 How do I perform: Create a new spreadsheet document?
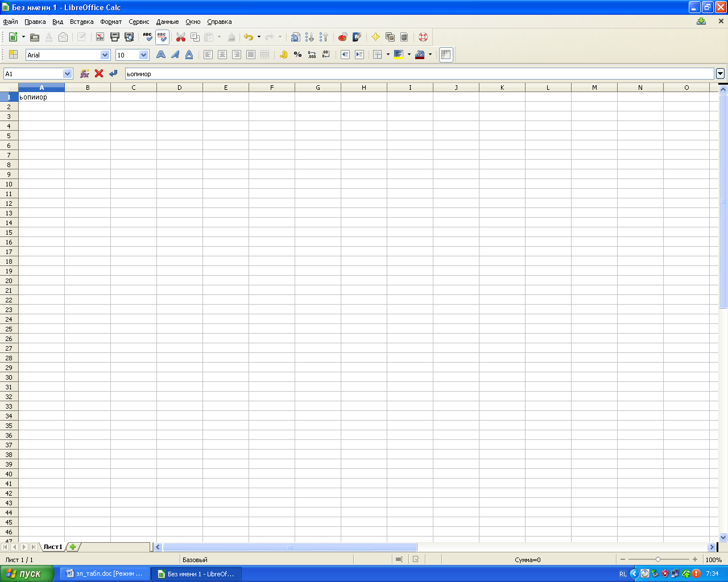point(13,37)
